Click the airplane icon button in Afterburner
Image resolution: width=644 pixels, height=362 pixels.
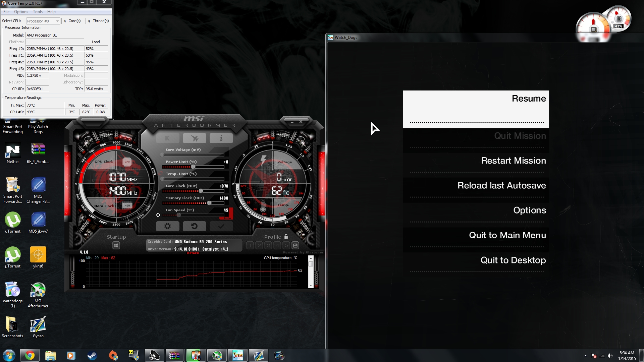[194, 138]
